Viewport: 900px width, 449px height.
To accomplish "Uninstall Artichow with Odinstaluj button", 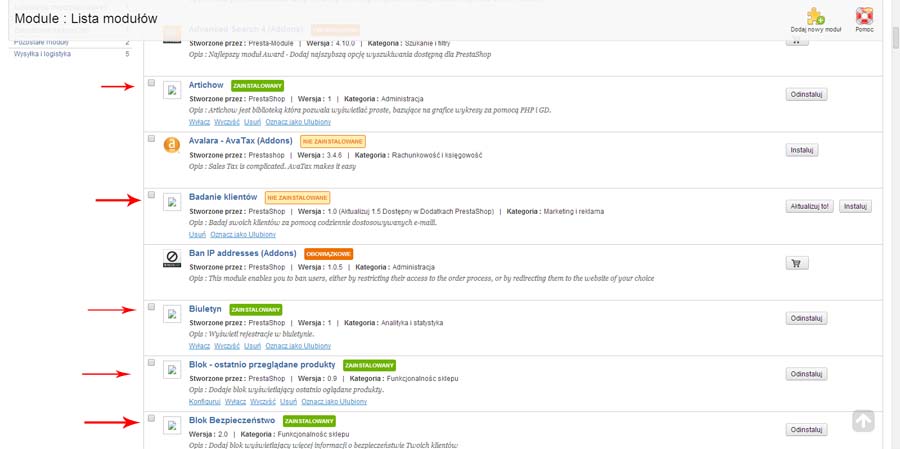I will [x=806, y=94].
